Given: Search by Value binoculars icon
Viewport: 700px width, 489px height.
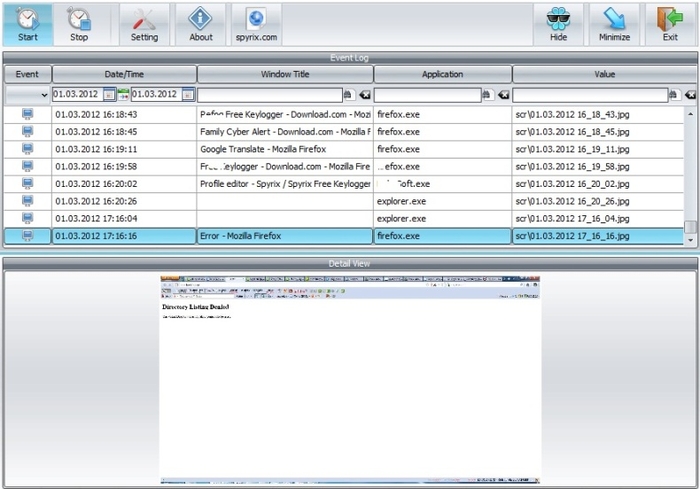Looking at the screenshot, I should (x=675, y=94).
